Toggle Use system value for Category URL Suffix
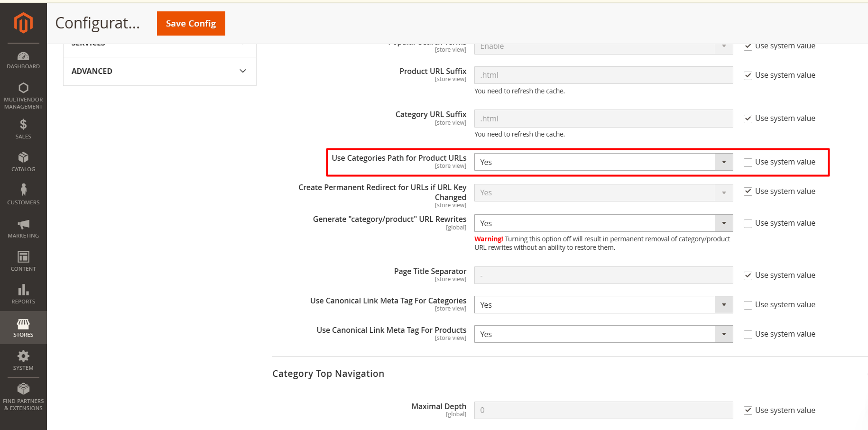This screenshot has width=868, height=430. tap(748, 119)
